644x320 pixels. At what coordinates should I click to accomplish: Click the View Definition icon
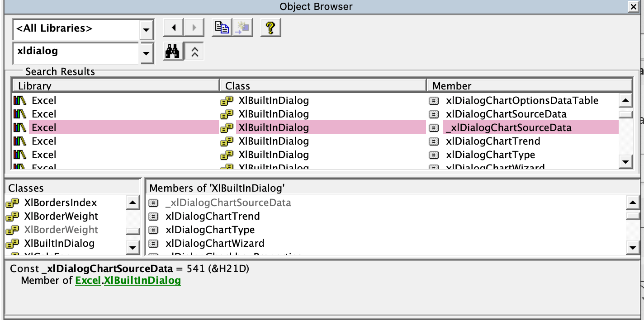pos(243,28)
